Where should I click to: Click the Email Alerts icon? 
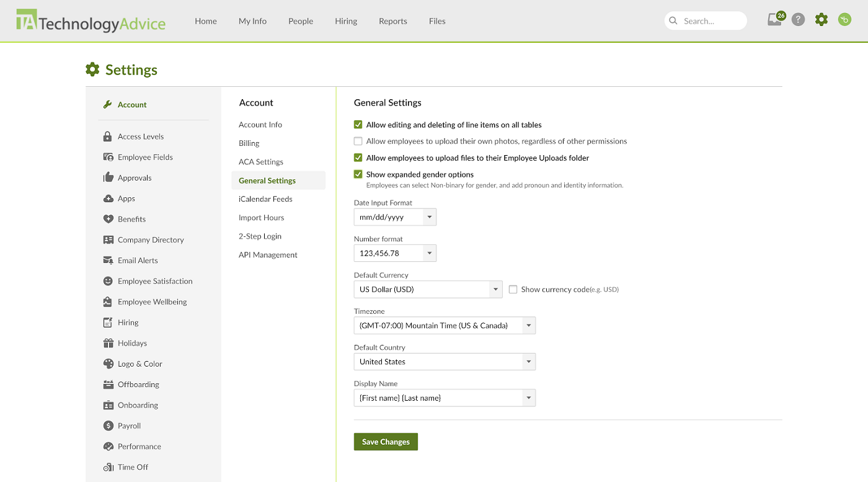(x=108, y=261)
